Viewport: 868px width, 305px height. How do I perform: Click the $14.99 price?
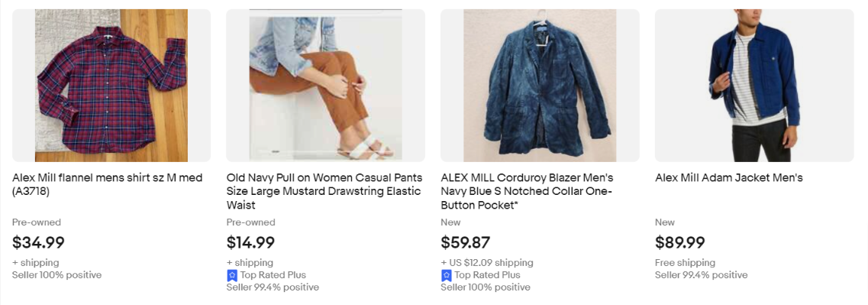click(x=250, y=243)
